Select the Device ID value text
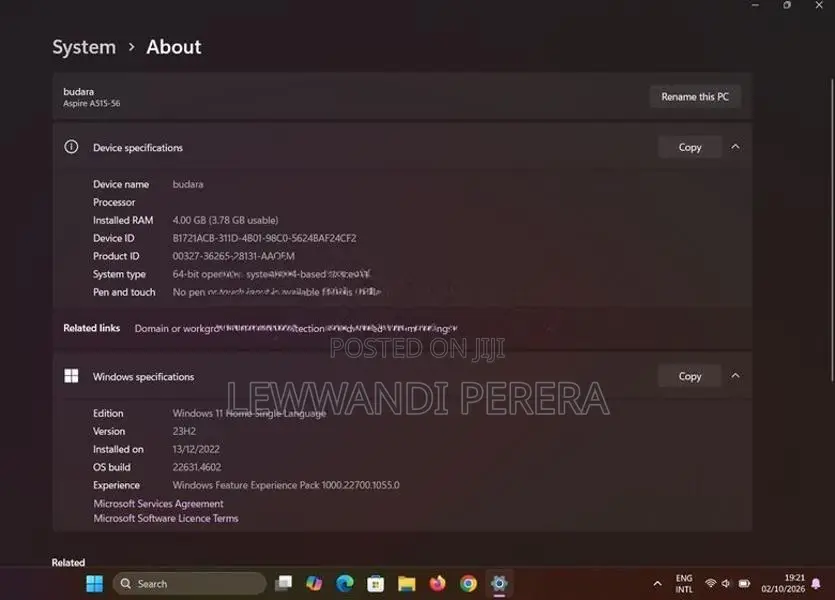The image size is (835, 600). 264,239
